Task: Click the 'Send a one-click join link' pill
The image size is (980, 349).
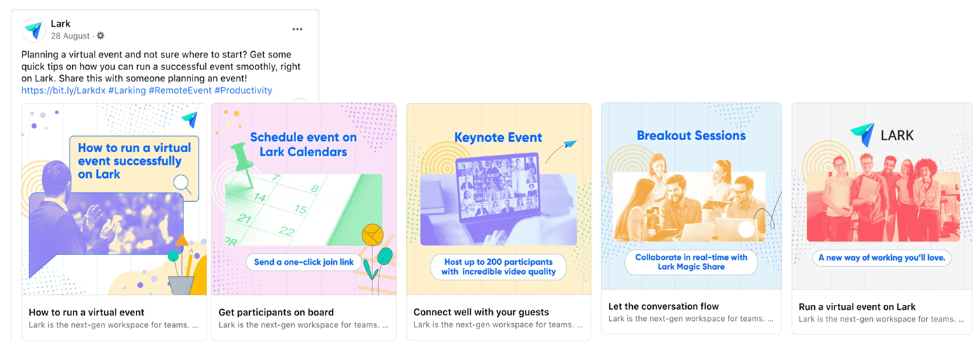Action: pos(304,262)
